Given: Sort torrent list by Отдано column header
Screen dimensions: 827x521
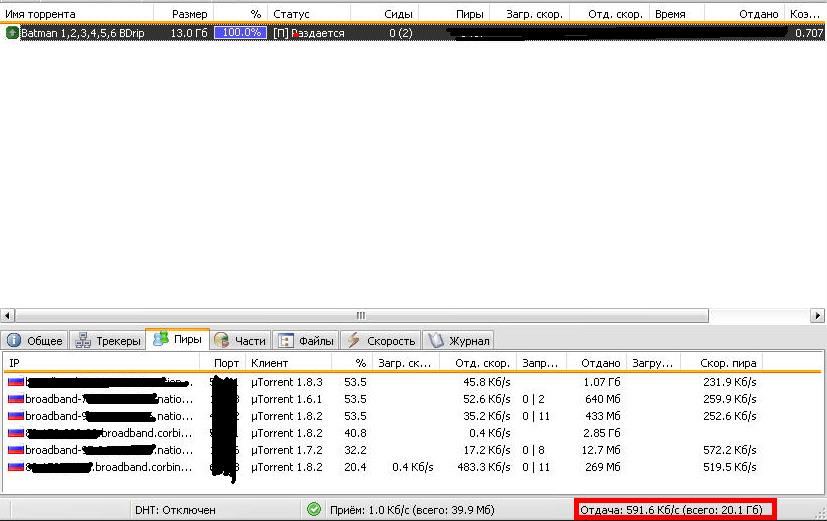Looking at the screenshot, I should click(x=745, y=14).
